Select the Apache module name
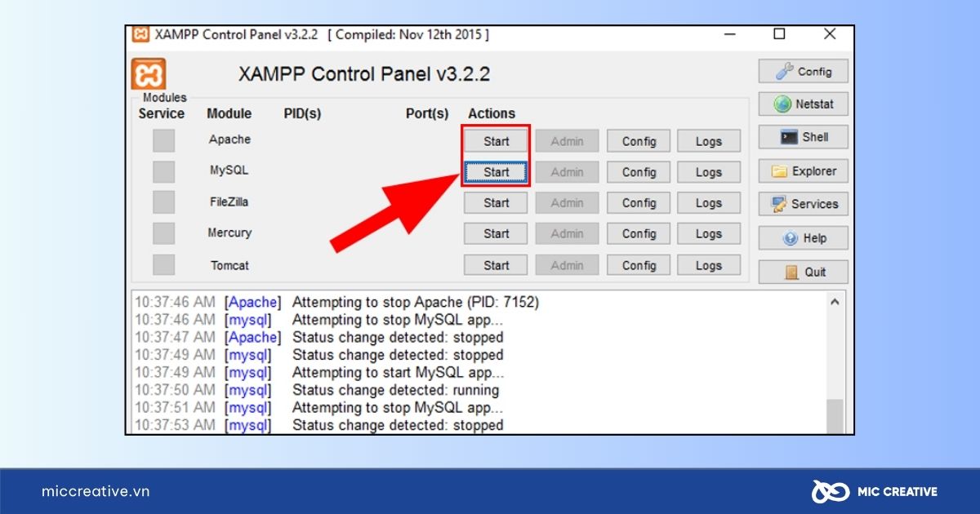The width and height of the screenshot is (980, 514). [229, 140]
